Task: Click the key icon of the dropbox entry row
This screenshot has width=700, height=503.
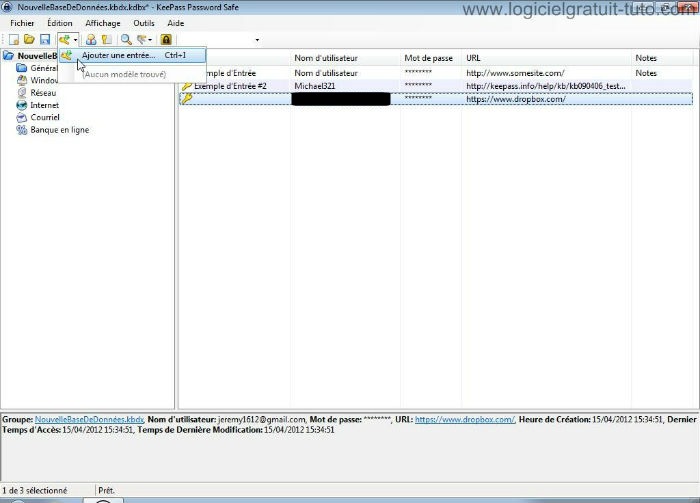Action: click(x=187, y=99)
